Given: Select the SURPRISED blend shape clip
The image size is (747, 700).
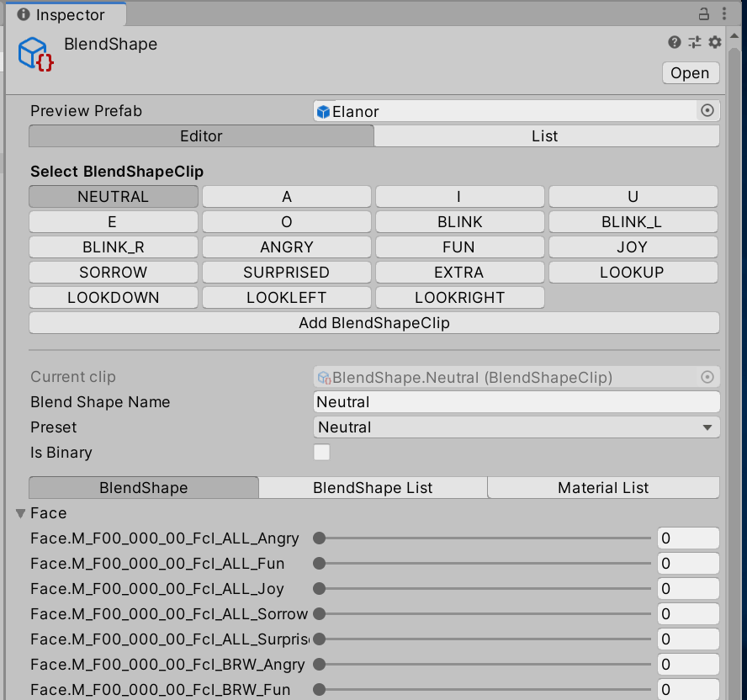Looking at the screenshot, I should pyautogui.click(x=286, y=273).
